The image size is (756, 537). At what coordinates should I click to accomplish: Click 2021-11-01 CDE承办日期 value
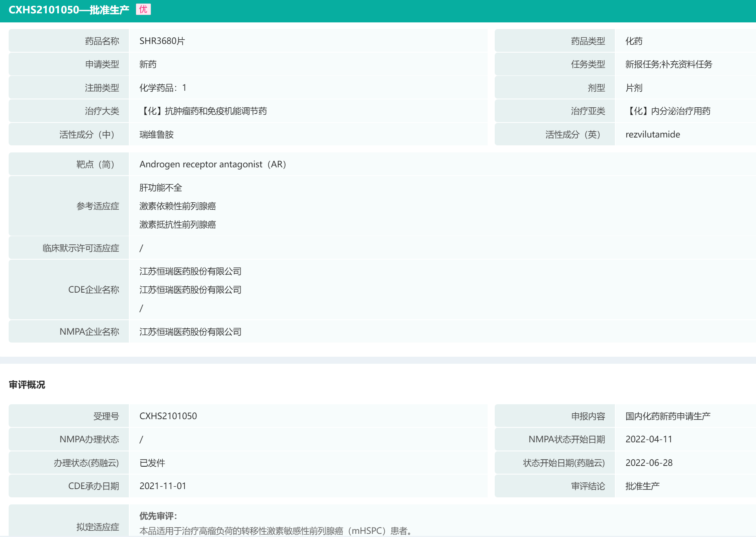[163, 486]
